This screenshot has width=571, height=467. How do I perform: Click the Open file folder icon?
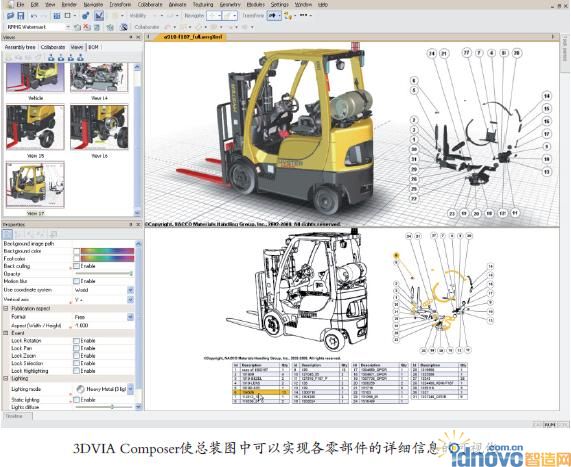coord(11,16)
